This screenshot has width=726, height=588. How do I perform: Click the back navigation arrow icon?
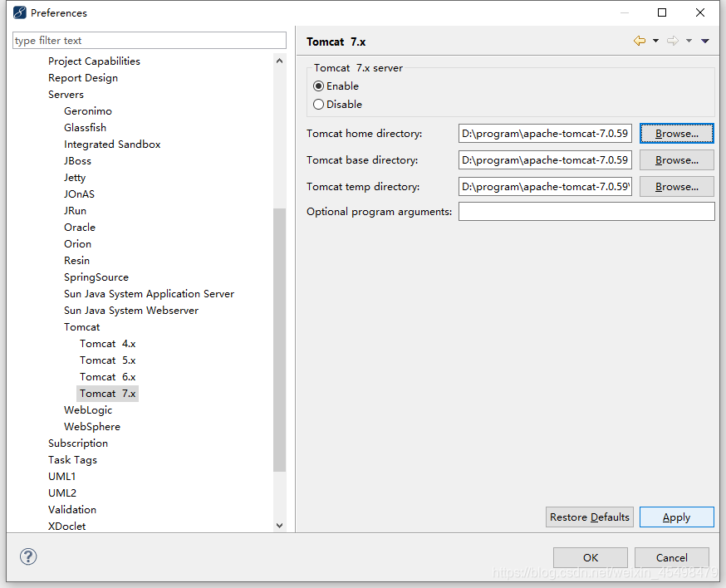coord(640,42)
